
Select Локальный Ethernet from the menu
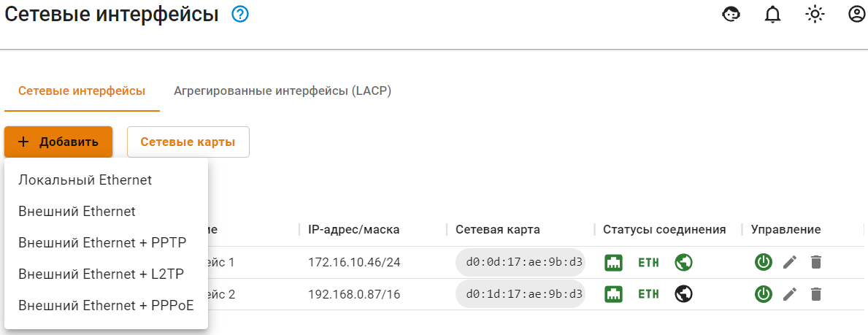(85, 180)
